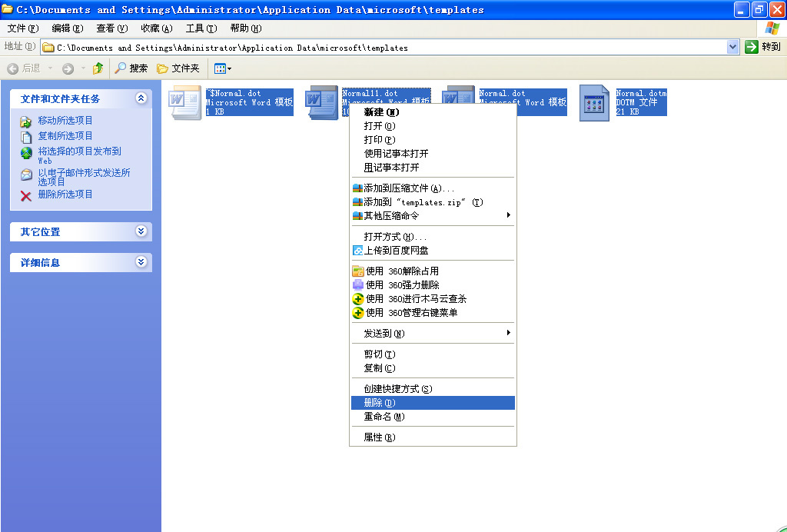
Task: Click the email envelope task icon
Action: (26, 175)
